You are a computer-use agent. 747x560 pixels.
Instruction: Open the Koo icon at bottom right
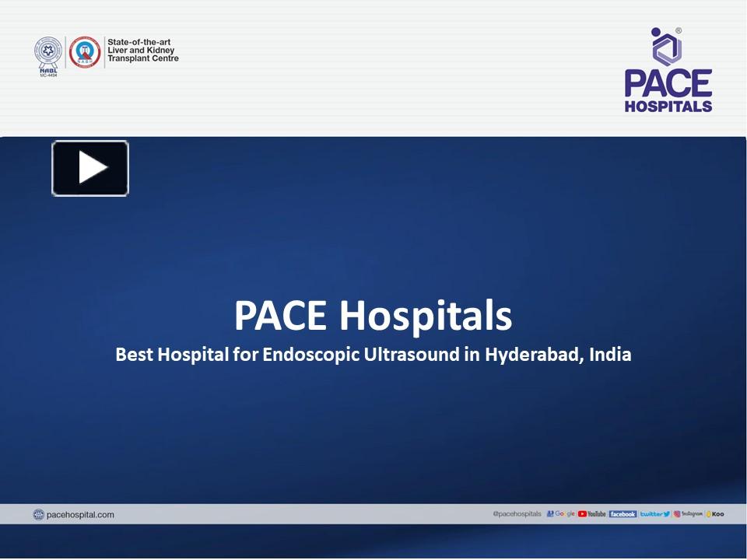point(714,514)
